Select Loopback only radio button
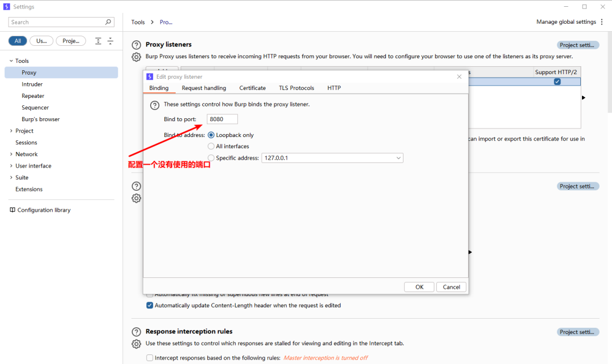 [211, 135]
